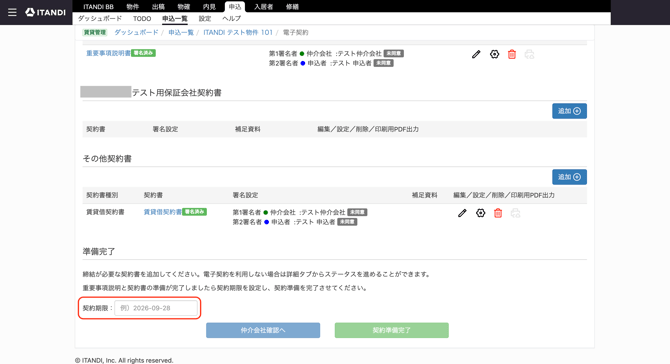Select the 申込一覧 sub-tab
This screenshot has width=670, height=364.
point(175,18)
